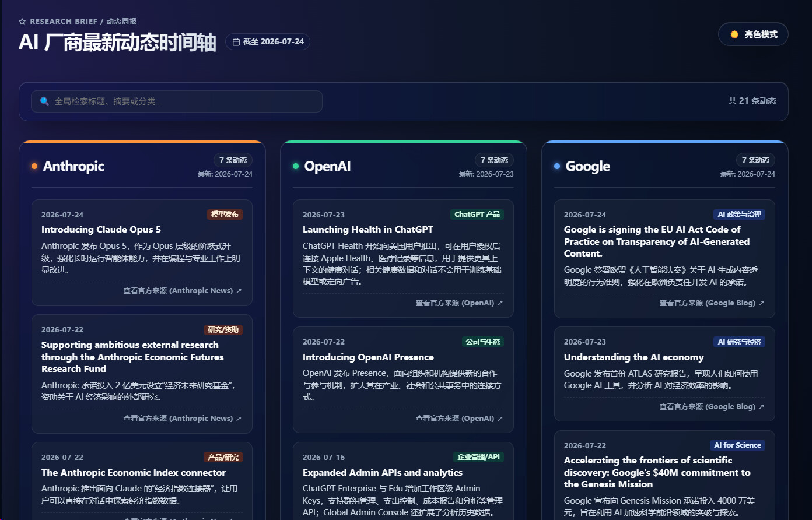Screen dimensions: 812x520
Task: Click the 企业管理/API category tag
Action: [x=478, y=457]
